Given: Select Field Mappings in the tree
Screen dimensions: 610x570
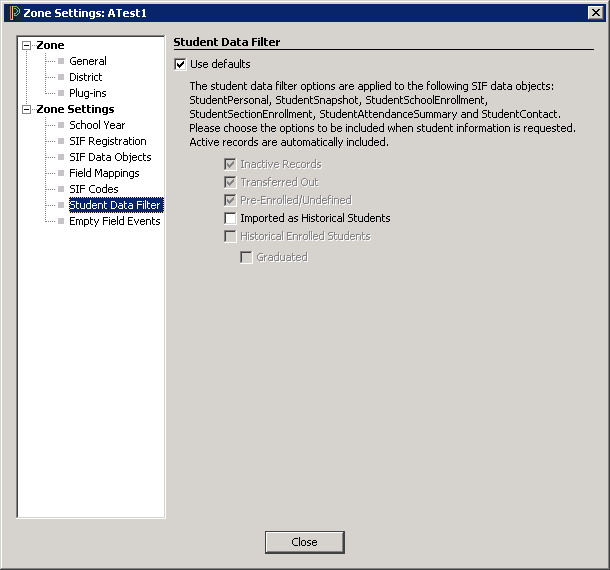Looking at the screenshot, I should pyautogui.click(x=104, y=173).
